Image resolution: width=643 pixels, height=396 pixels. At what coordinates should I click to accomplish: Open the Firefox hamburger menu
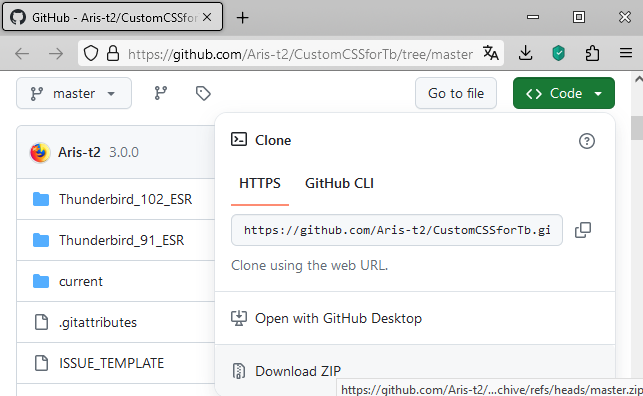[626, 53]
